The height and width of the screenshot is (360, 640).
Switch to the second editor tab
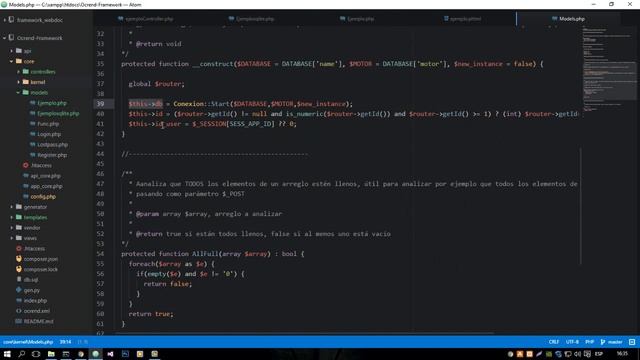(x=251, y=19)
